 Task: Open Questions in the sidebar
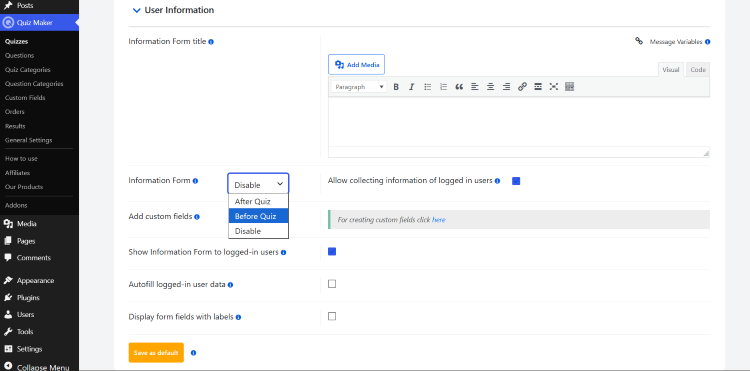click(x=19, y=55)
